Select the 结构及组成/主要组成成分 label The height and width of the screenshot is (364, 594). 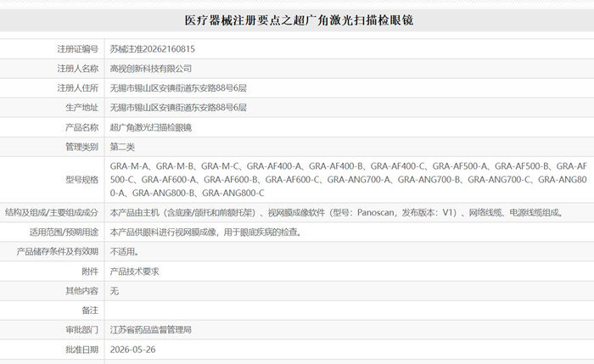point(52,212)
